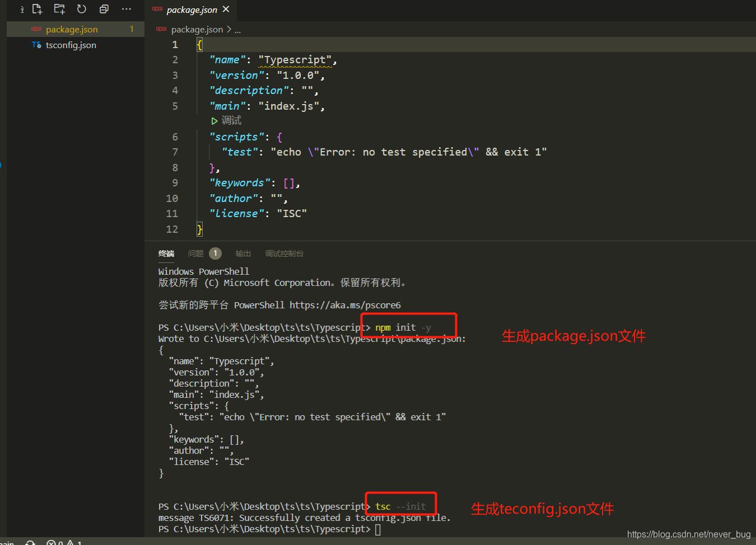Switch to the 终端 panel tab

tap(166, 253)
